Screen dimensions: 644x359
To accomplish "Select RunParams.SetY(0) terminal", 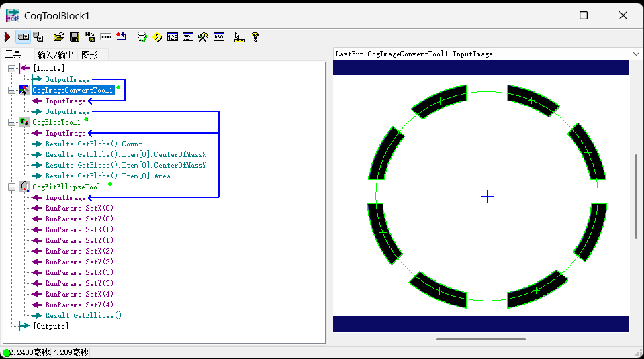I will click(79, 219).
